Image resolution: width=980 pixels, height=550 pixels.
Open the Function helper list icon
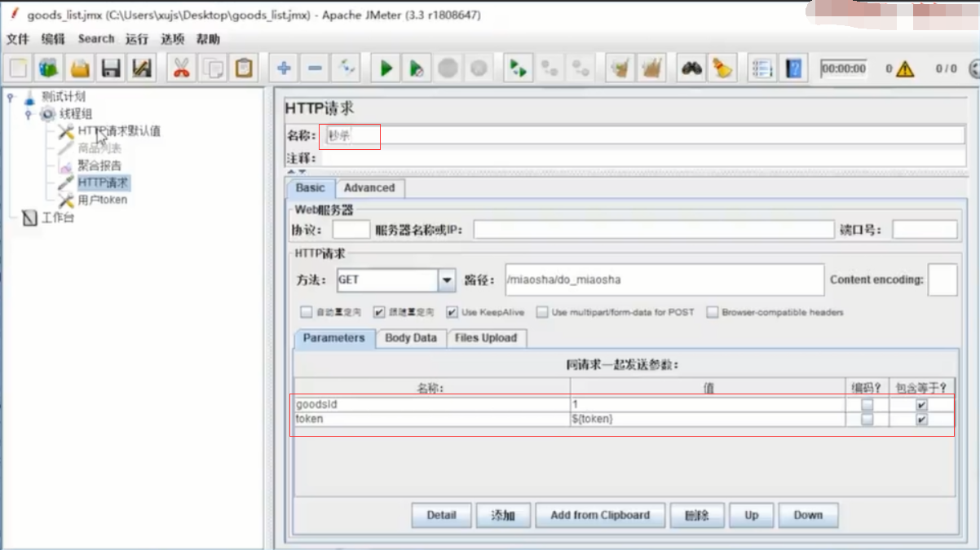click(761, 68)
